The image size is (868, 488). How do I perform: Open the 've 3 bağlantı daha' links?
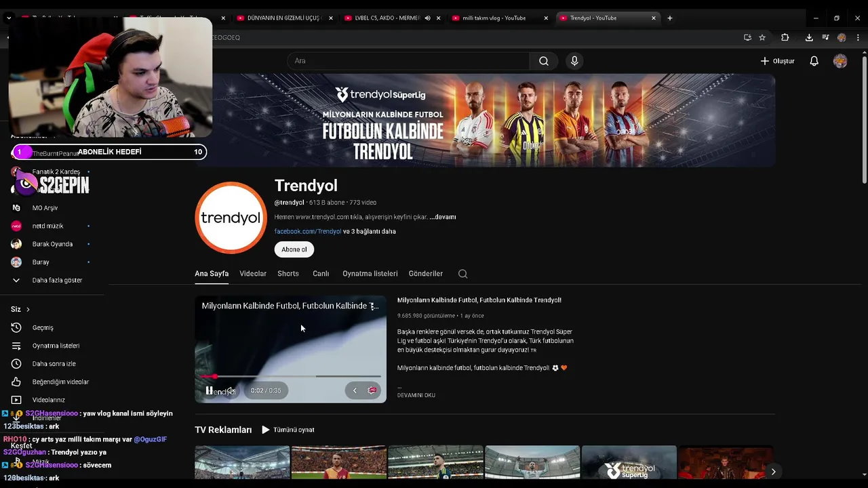coord(370,231)
